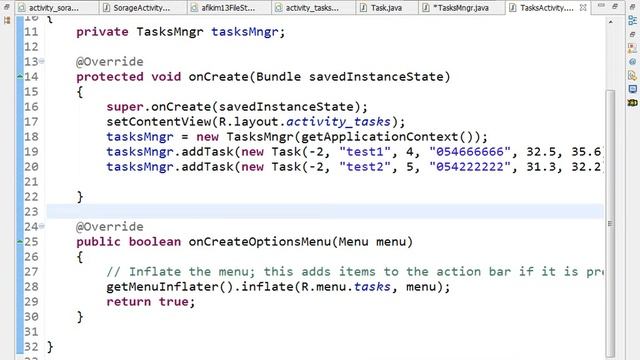The image size is (640, 360).
Task: Restore the right-side trim stack top icon
Action: coord(633,7)
